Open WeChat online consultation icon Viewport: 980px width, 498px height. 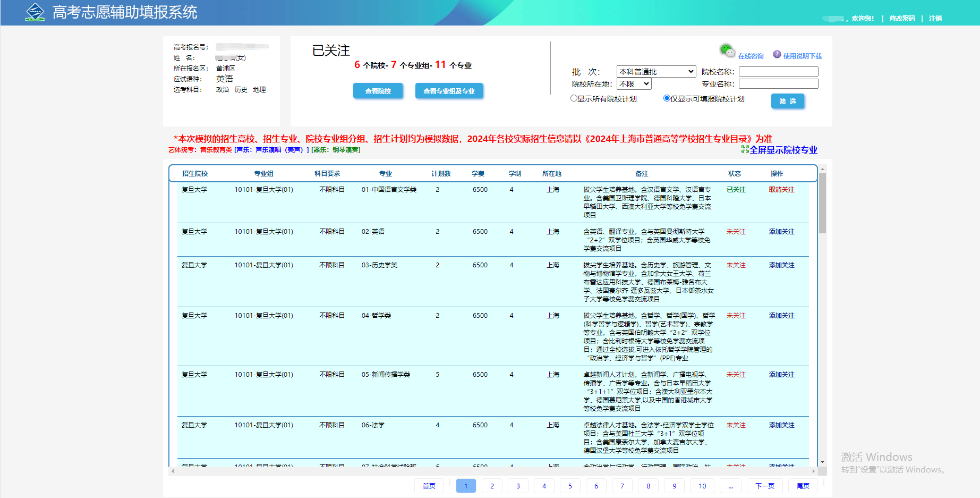[727, 50]
